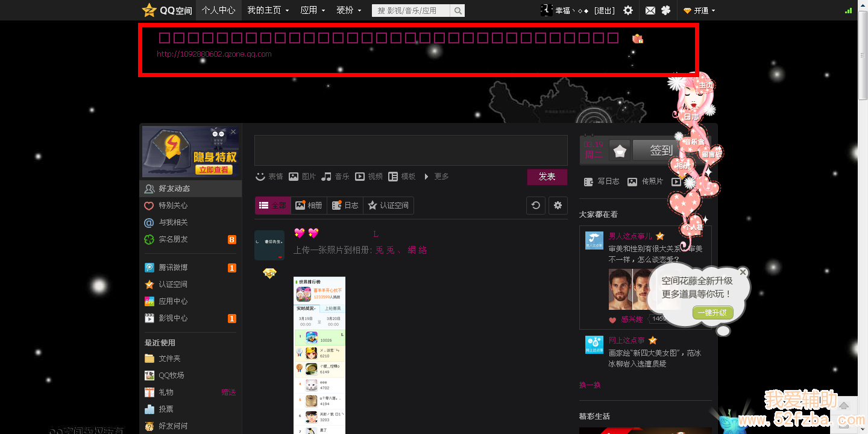This screenshot has width=868, height=434.
Task: Open 男人这点事儿 recommended space
Action: [x=630, y=236]
